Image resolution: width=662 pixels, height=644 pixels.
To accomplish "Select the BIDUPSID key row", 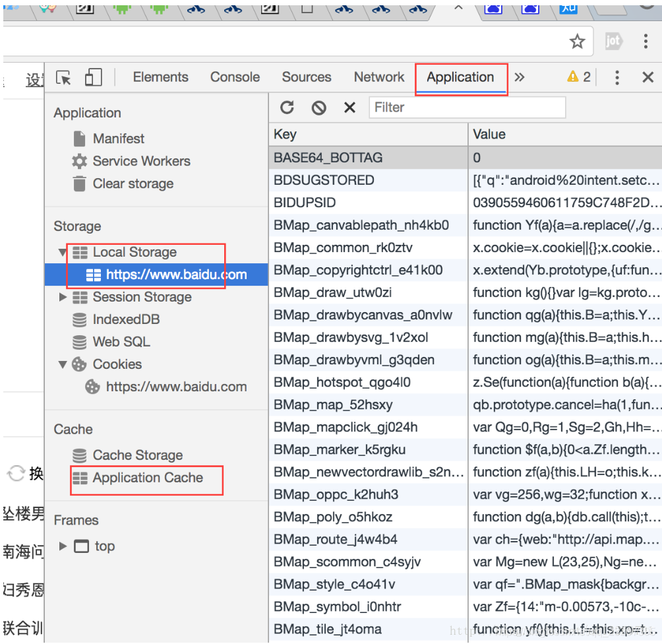I will [368, 203].
